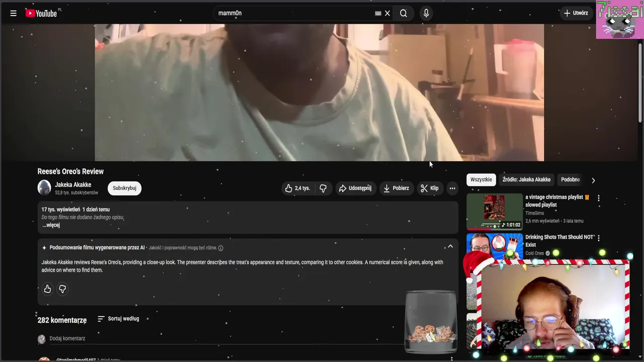
Task: Open Jakeka Akakke channel avatar
Action: coord(44,188)
